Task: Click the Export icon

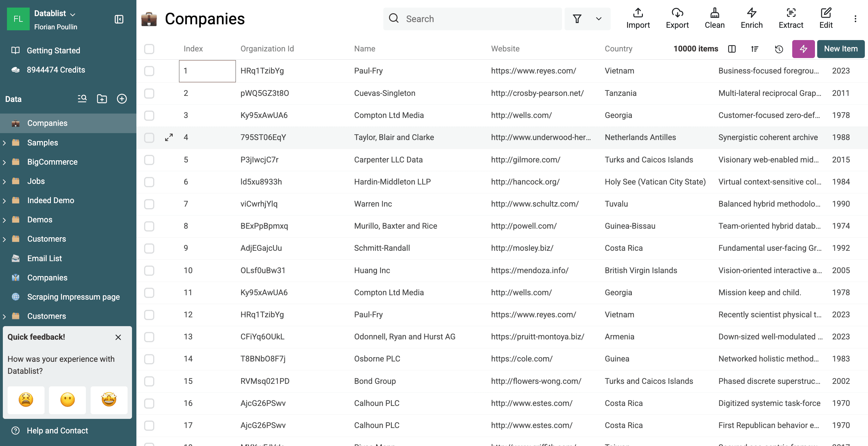Action: click(677, 19)
